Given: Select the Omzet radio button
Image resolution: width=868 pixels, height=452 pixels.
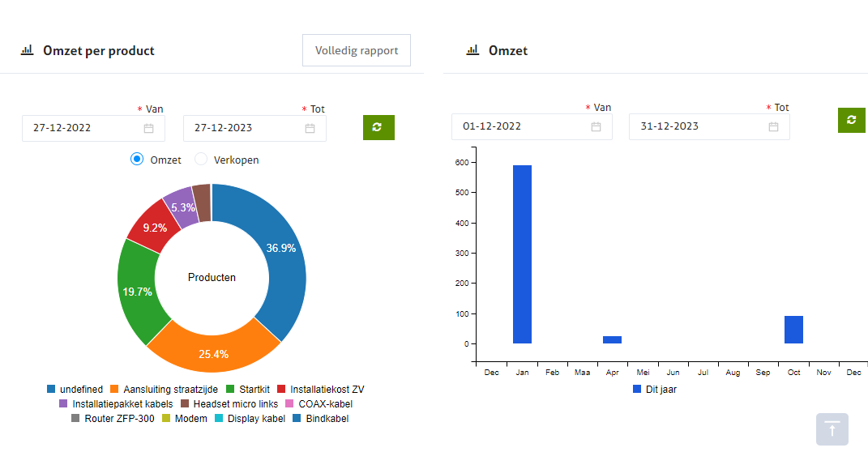Looking at the screenshot, I should click(x=137, y=160).
